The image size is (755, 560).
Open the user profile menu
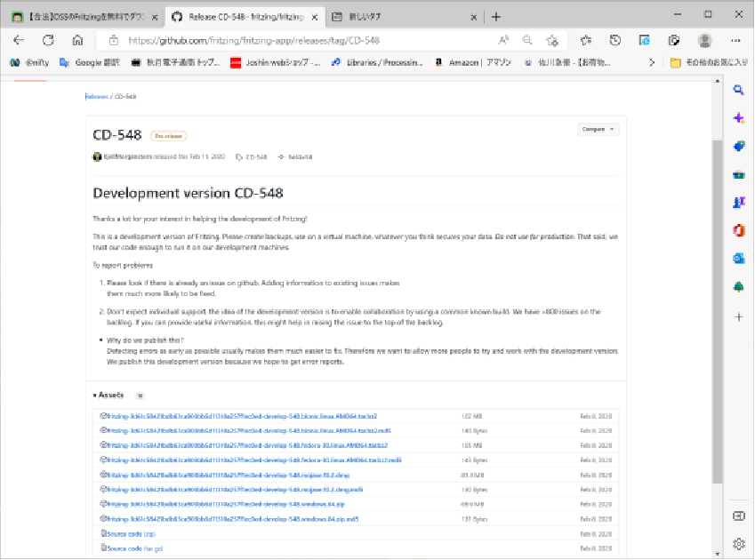coord(704,40)
